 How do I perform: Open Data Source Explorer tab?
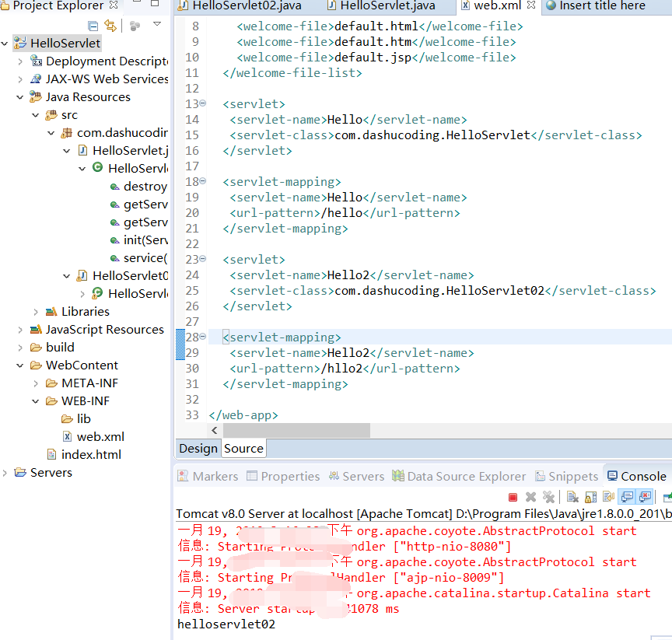tap(459, 477)
